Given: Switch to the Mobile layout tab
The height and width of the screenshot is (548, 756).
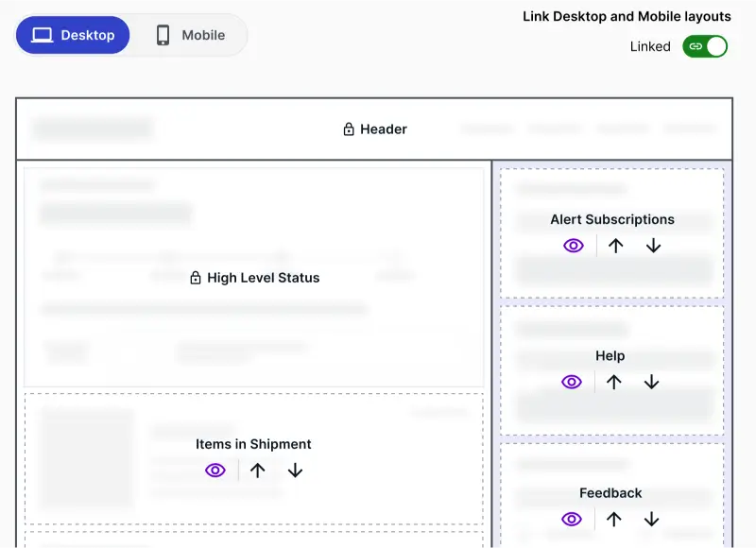Looking at the screenshot, I should click(191, 35).
